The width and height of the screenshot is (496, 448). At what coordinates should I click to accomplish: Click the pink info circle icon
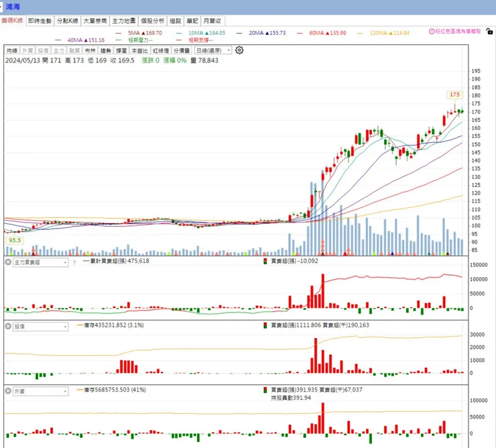pyautogui.click(x=432, y=32)
